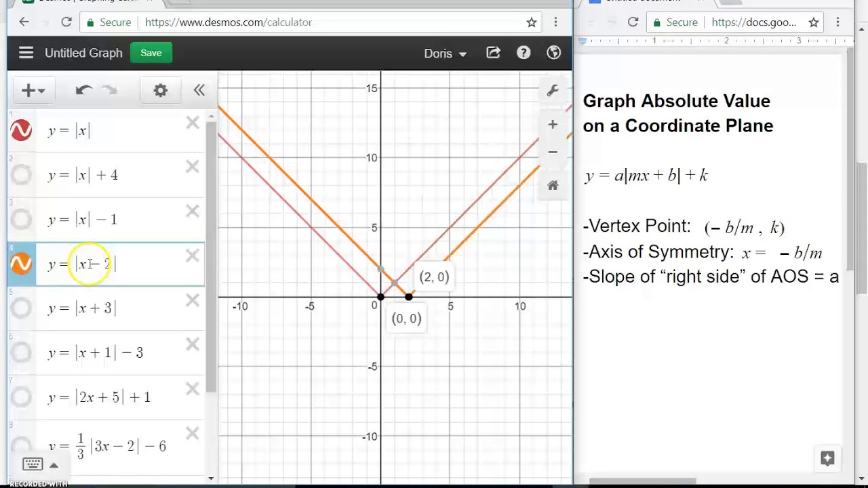Click the Redo arrow in expression toolbar
Viewport: 868px width, 488px height.
coord(109,90)
